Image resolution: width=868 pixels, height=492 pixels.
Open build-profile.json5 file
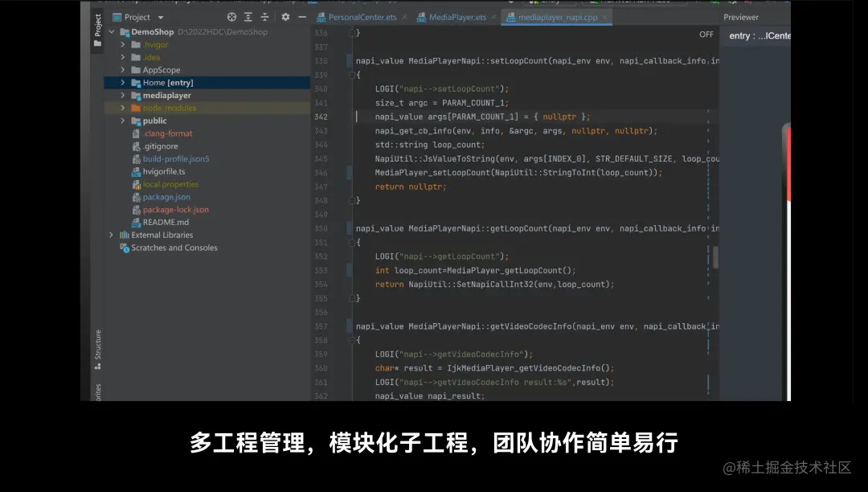pos(176,159)
